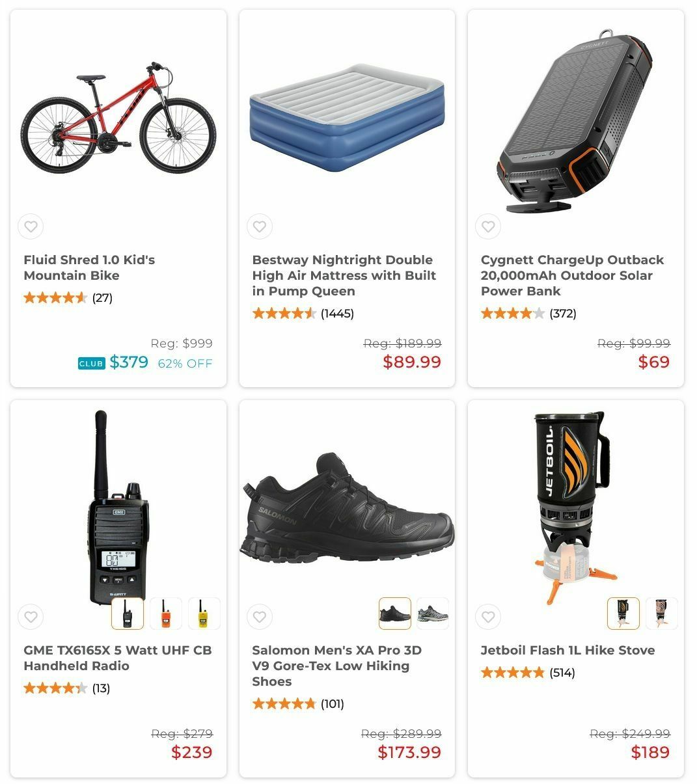
Task: Click the CLUB price badge on bike
Action: pyautogui.click(x=91, y=364)
